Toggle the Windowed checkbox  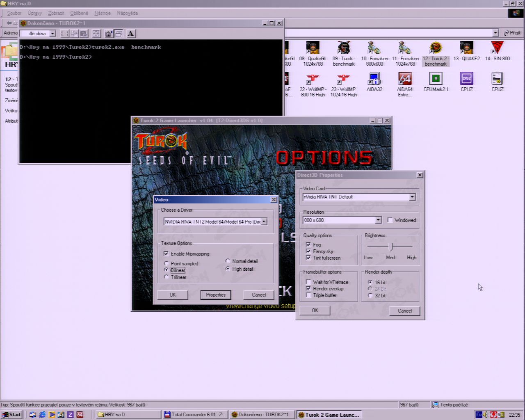[x=390, y=220]
